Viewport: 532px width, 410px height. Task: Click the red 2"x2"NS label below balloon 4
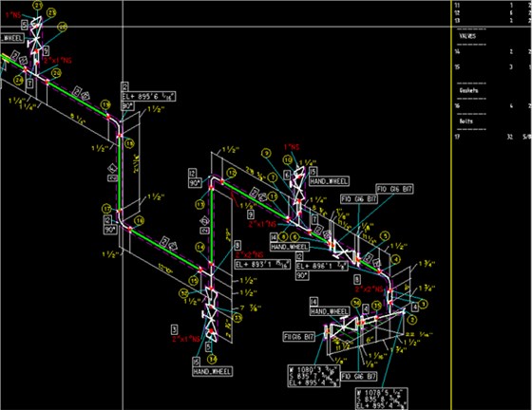point(369,289)
